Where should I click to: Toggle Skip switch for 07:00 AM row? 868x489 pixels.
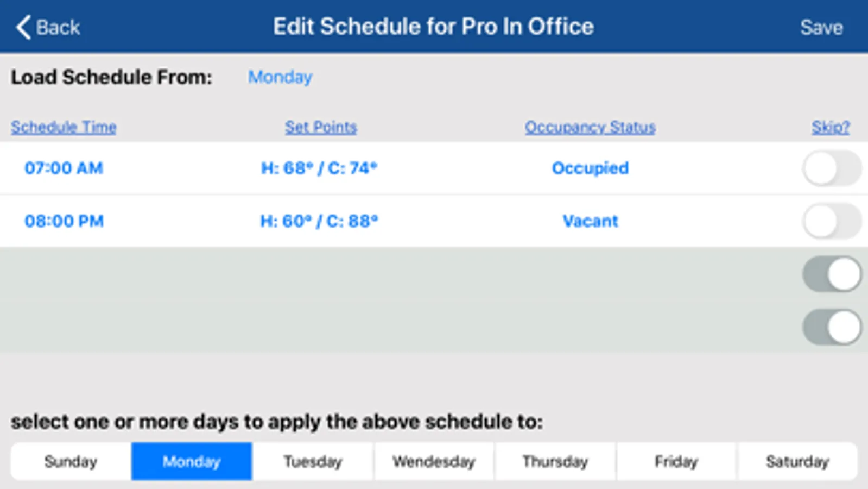click(832, 168)
